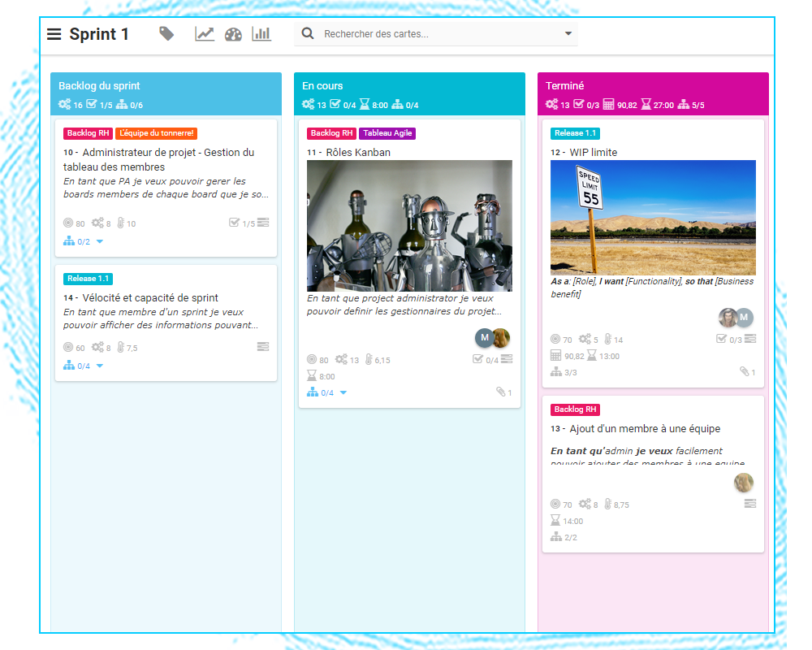Click the Release 1.1 label on card 12
This screenshot has height=650, width=812.
pos(575,133)
